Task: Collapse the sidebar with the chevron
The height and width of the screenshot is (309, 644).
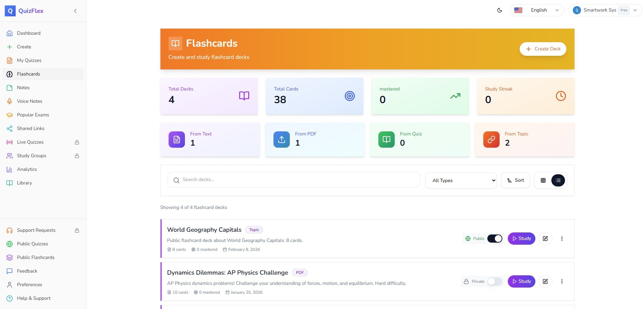Action: coord(75,11)
